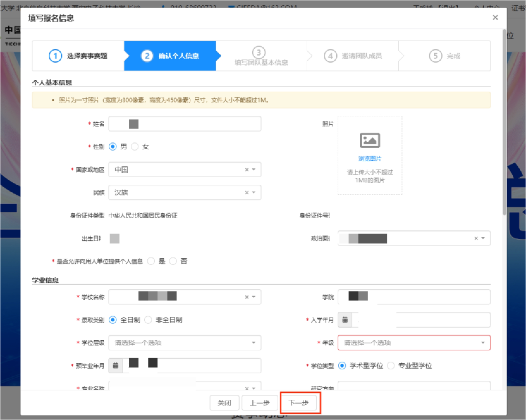This screenshot has height=420, width=526.
Task: Click the 浏览图片 upload link
Action: click(x=370, y=159)
